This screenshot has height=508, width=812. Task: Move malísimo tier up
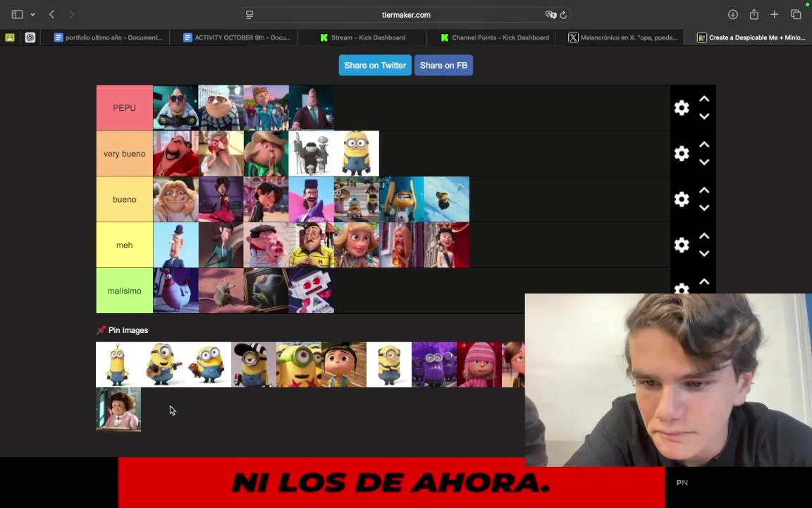coord(703,282)
